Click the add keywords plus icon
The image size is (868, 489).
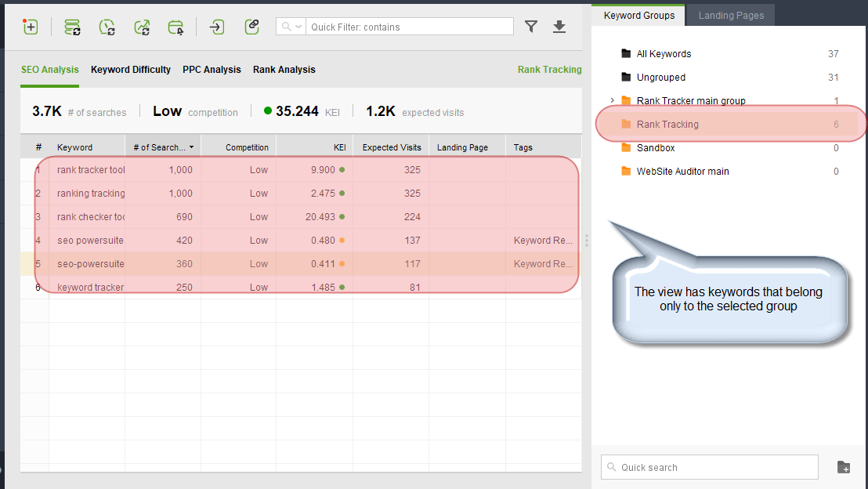(31, 27)
